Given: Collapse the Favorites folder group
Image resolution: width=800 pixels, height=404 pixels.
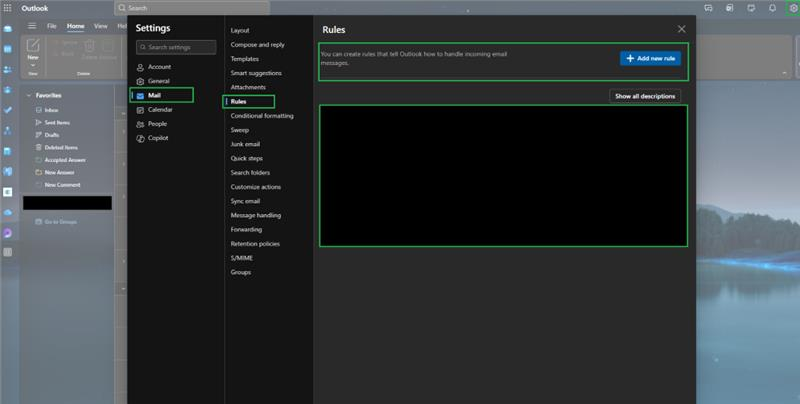Looking at the screenshot, I should coord(29,95).
